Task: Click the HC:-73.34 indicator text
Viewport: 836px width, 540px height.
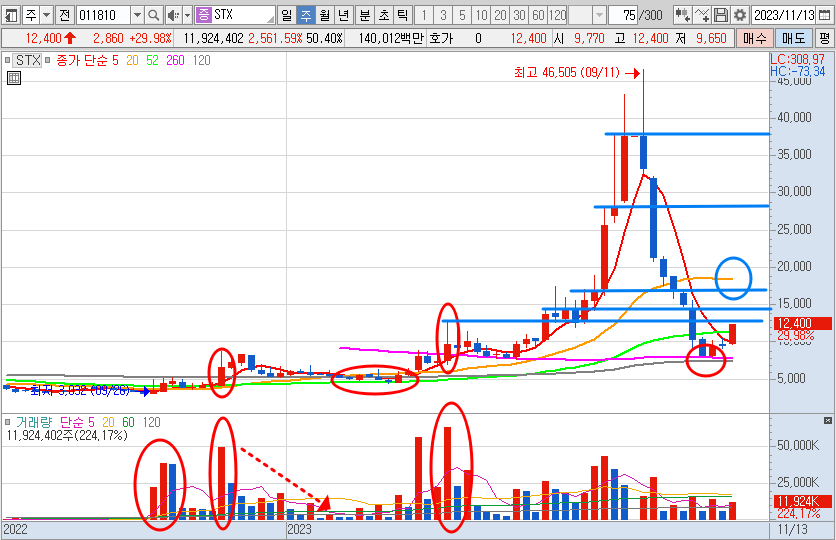Action: [798, 71]
